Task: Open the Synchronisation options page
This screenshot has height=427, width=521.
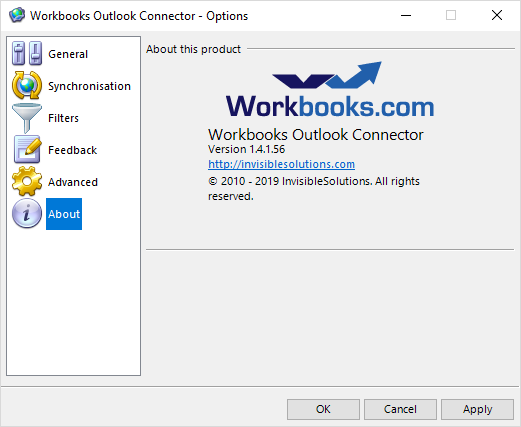Action: pos(89,86)
